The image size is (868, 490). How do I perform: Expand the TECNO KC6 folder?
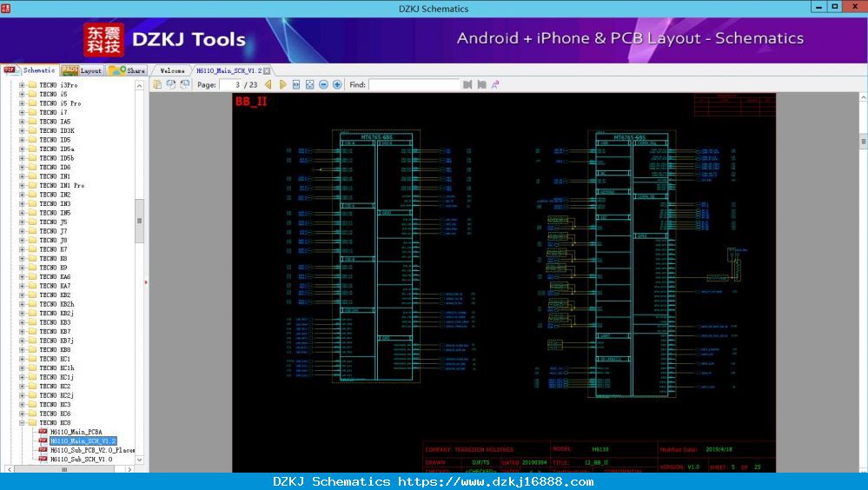pos(22,414)
